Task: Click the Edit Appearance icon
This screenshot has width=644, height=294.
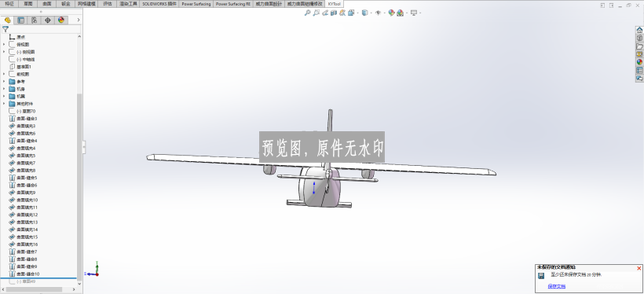Action: [391, 13]
